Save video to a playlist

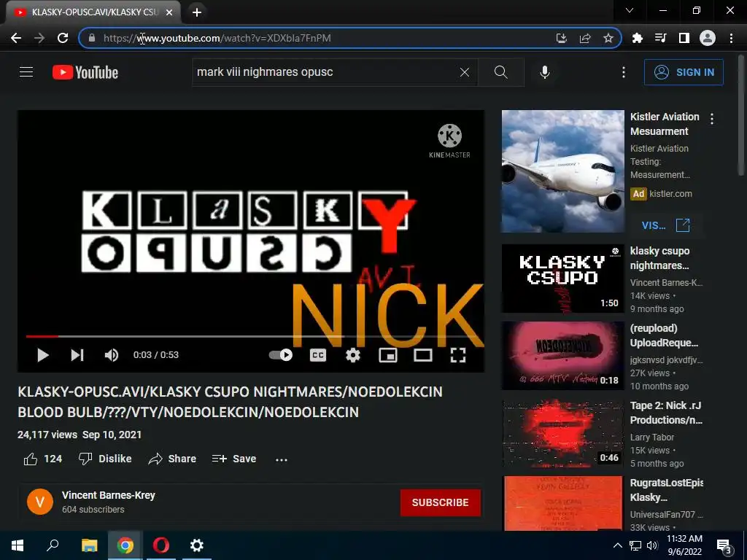(234, 459)
